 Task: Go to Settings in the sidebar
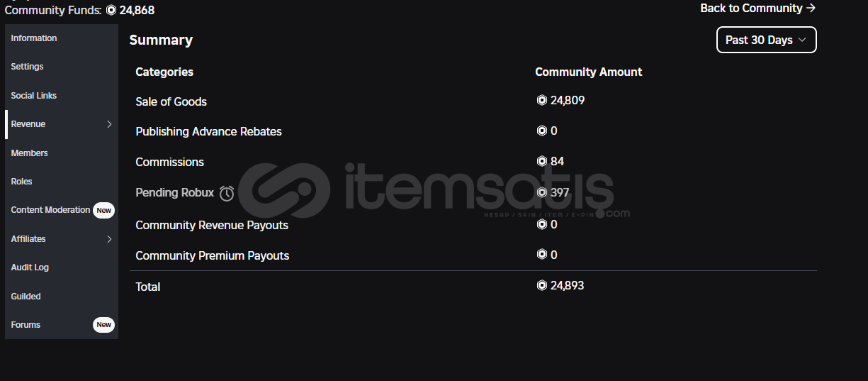(x=62, y=67)
